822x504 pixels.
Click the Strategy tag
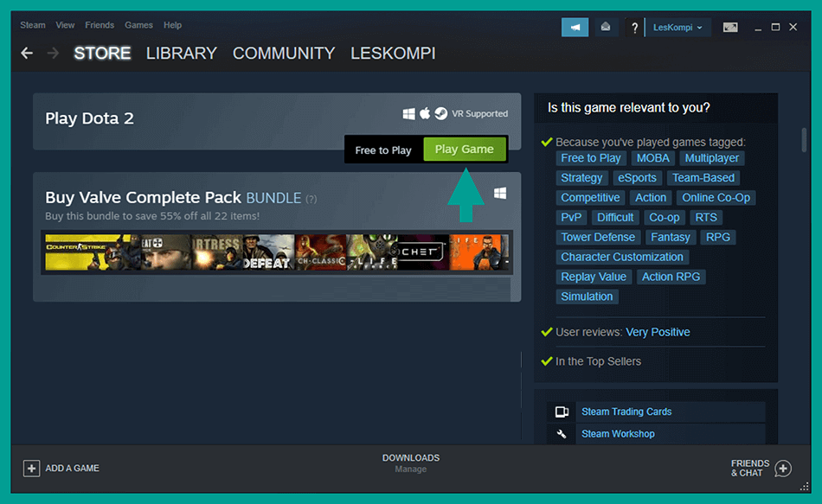pyautogui.click(x=582, y=178)
